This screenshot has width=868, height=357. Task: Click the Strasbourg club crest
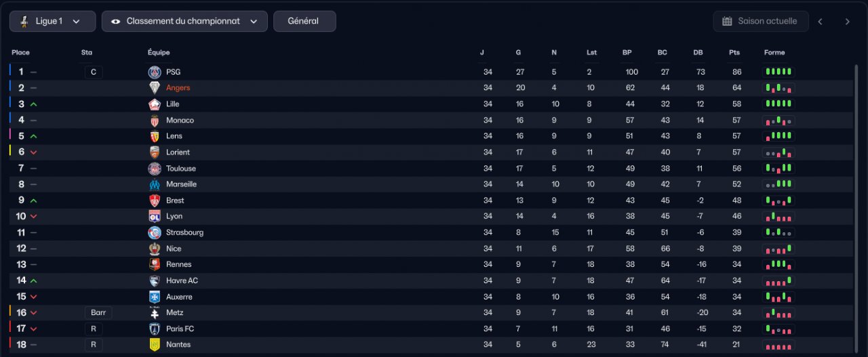(155, 232)
